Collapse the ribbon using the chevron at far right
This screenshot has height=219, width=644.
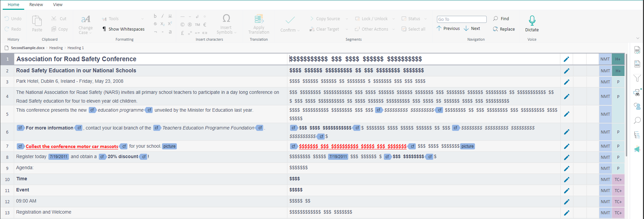[x=638, y=38]
